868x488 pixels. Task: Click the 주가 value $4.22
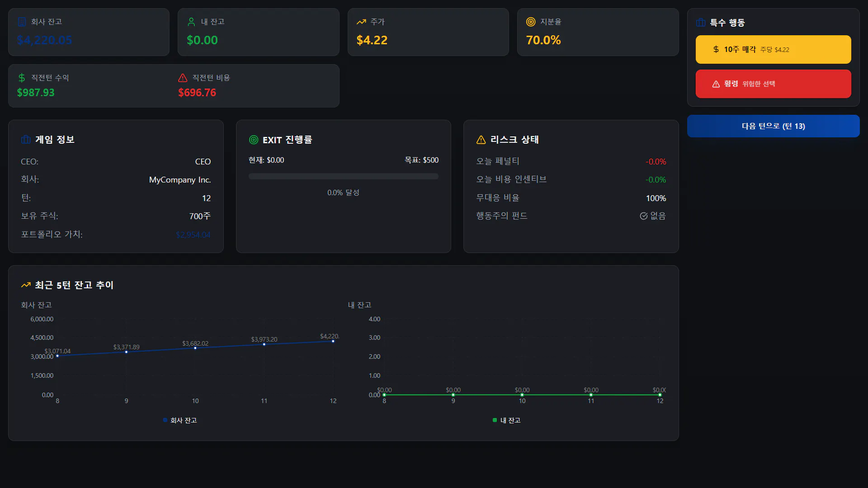pos(372,40)
